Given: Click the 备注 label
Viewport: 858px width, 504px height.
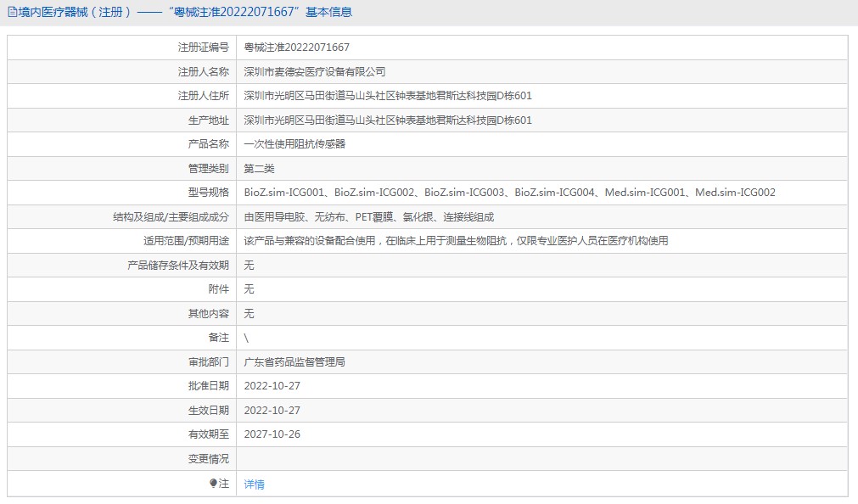Looking at the screenshot, I should (x=218, y=338).
